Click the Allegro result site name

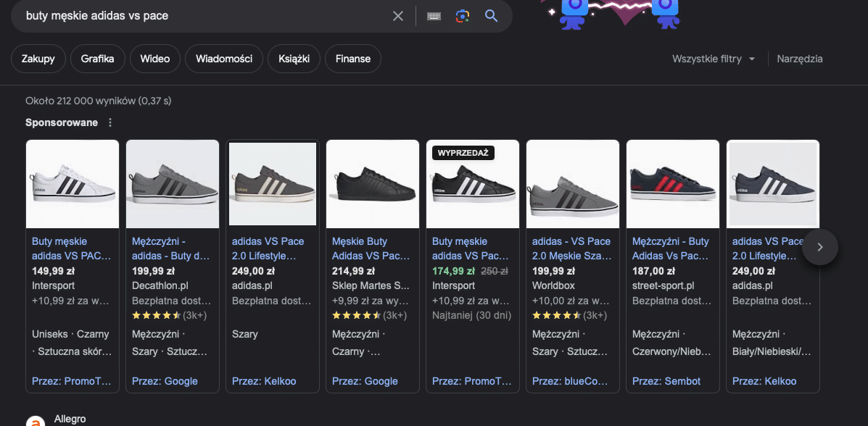[x=70, y=419]
